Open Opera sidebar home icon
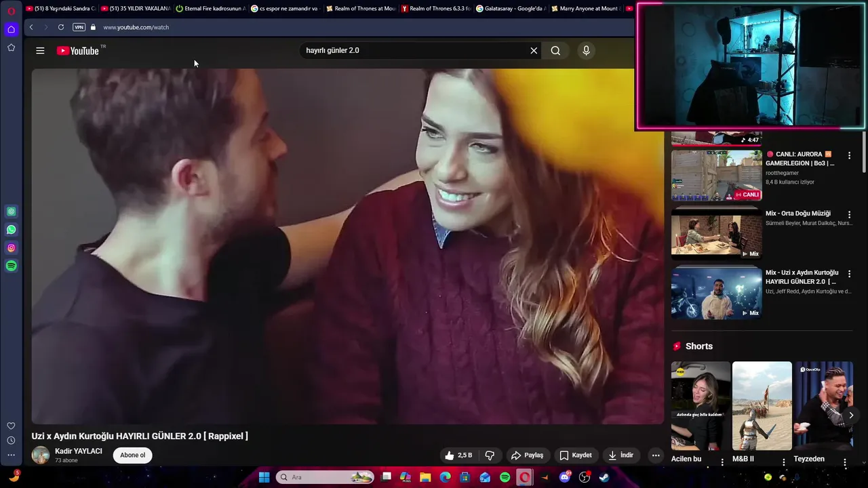Screen dimensions: 868x488 (x=11, y=29)
